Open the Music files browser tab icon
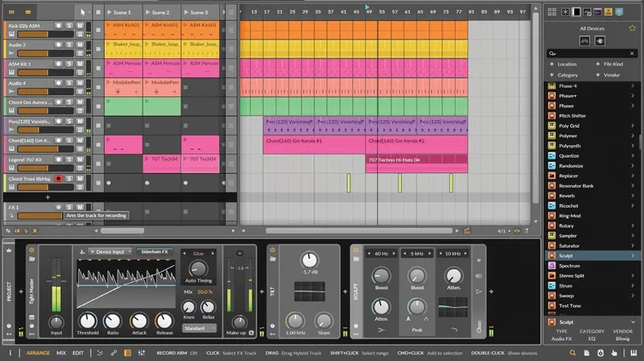 pyautogui.click(x=619, y=12)
